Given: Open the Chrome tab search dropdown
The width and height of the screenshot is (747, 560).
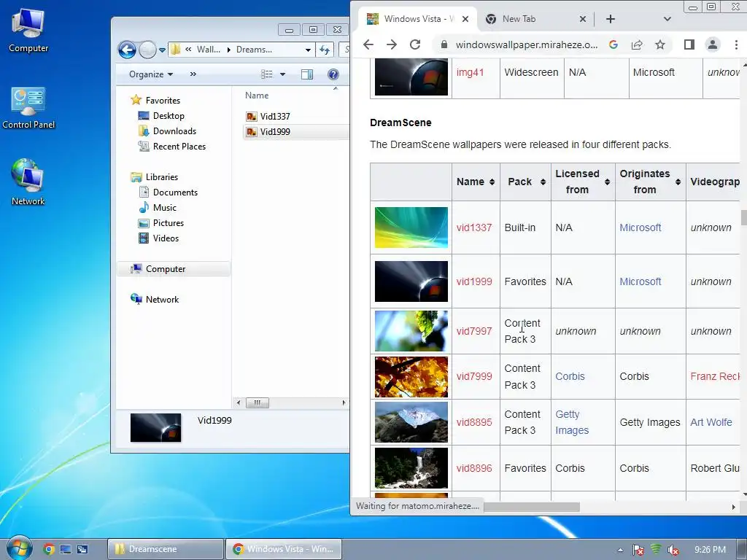Looking at the screenshot, I should coord(667,19).
